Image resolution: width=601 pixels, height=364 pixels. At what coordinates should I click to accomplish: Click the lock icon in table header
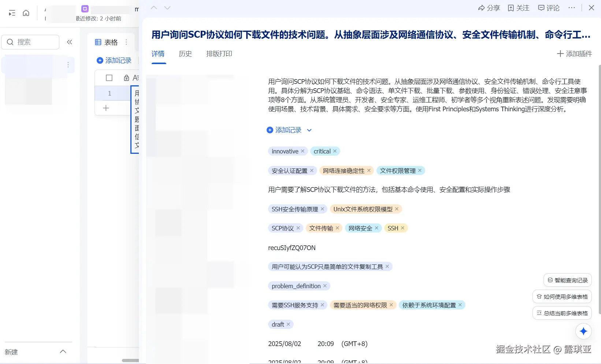[x=126, y=78]
